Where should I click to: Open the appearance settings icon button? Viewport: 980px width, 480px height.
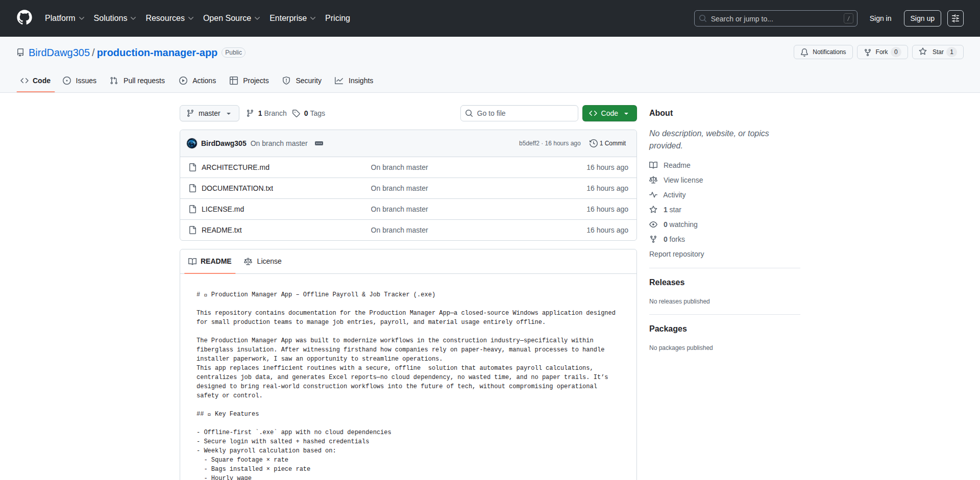(955, 18)
